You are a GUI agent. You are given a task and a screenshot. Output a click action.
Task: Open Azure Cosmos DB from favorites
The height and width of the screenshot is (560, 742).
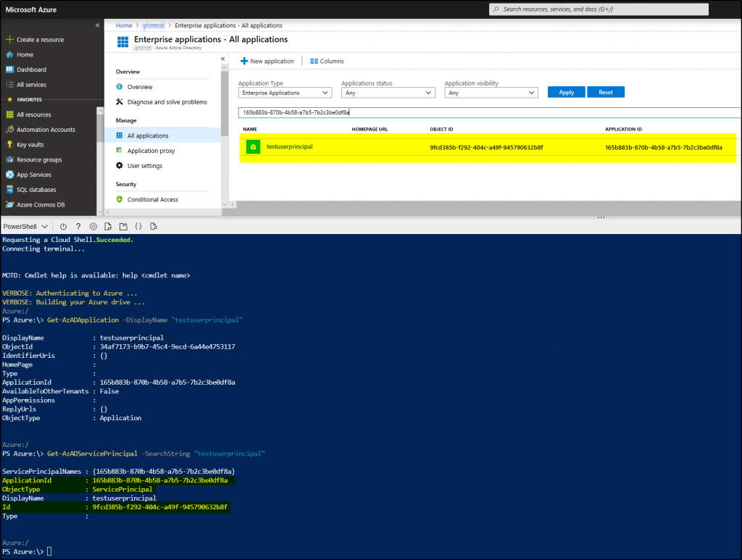40,205
